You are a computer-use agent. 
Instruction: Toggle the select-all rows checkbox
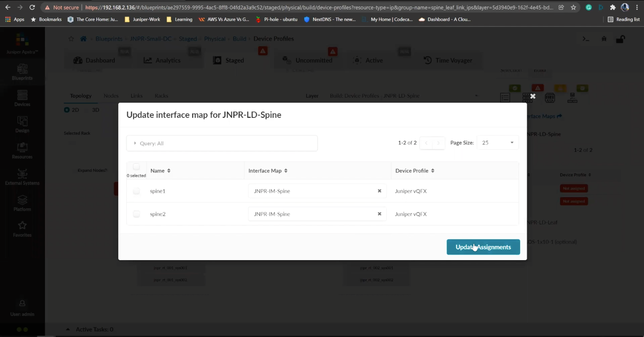click(x=137, y=167)
